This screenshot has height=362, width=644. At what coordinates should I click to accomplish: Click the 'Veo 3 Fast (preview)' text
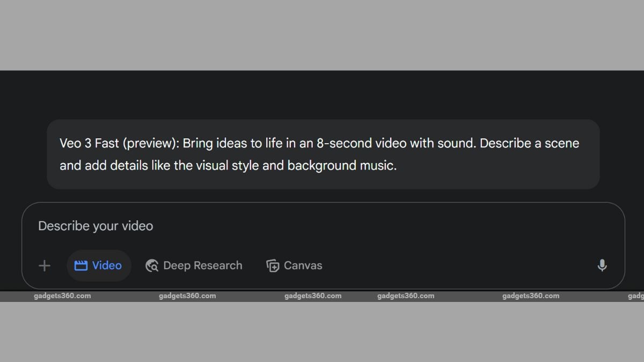[x=121, y=144]
